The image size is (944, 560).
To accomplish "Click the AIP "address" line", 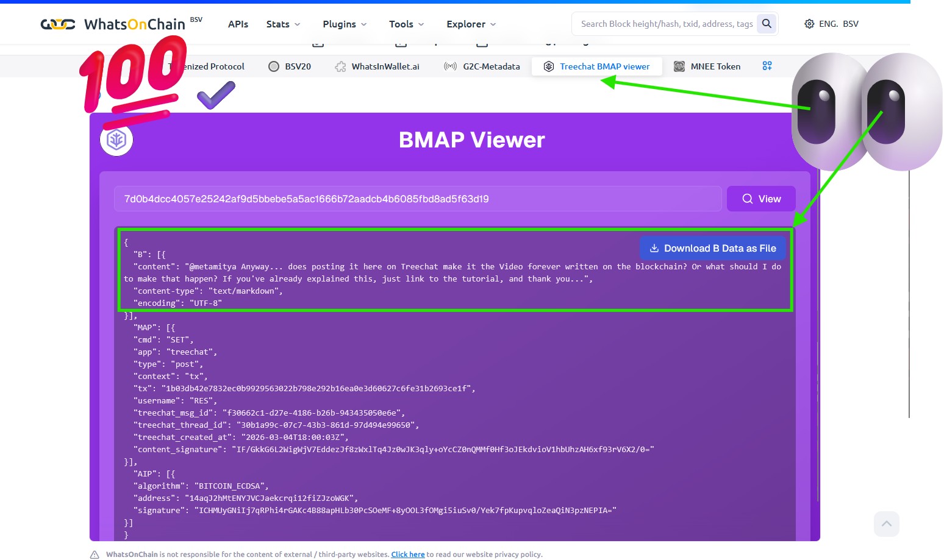I will tap(246, 498).
